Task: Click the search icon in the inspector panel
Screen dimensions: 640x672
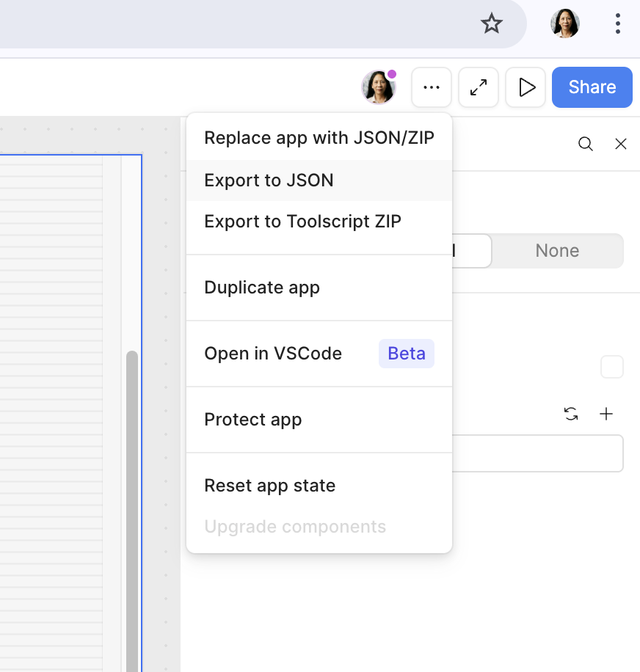Action: pyautogui.click(x=585, y=144)
